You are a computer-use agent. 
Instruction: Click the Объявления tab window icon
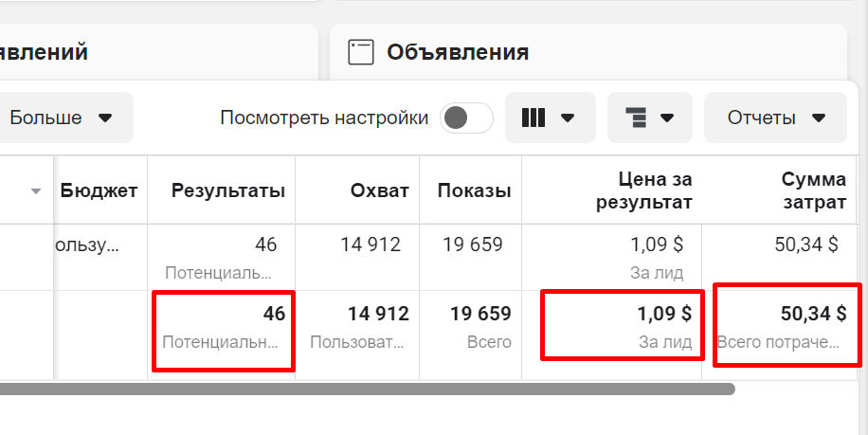point(361,52)
